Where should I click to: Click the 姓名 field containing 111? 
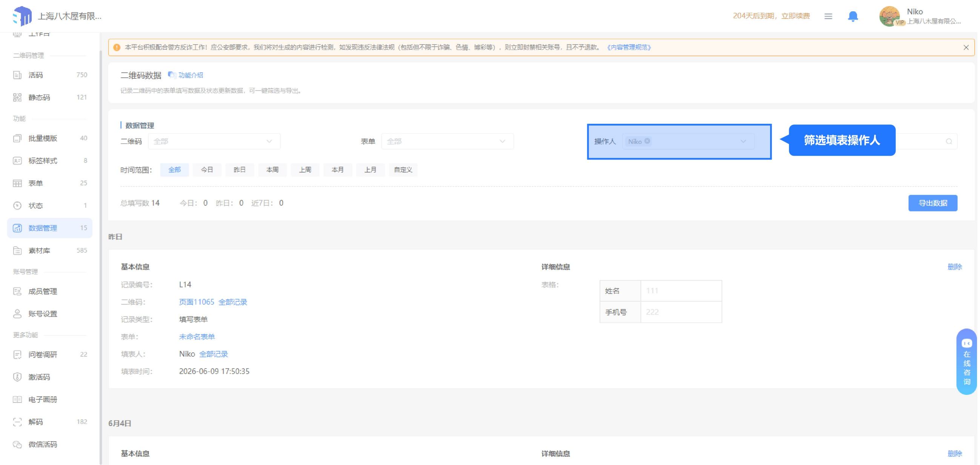pos(681,291)
